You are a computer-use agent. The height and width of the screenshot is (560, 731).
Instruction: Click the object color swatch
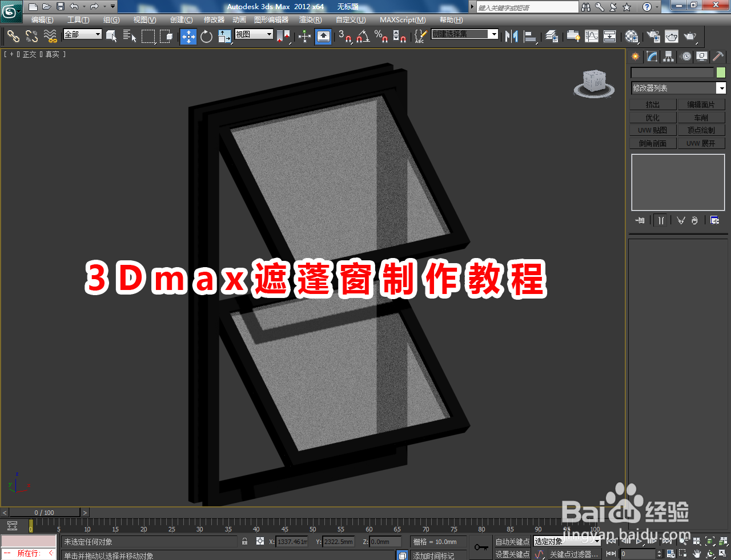click(721, 72)
